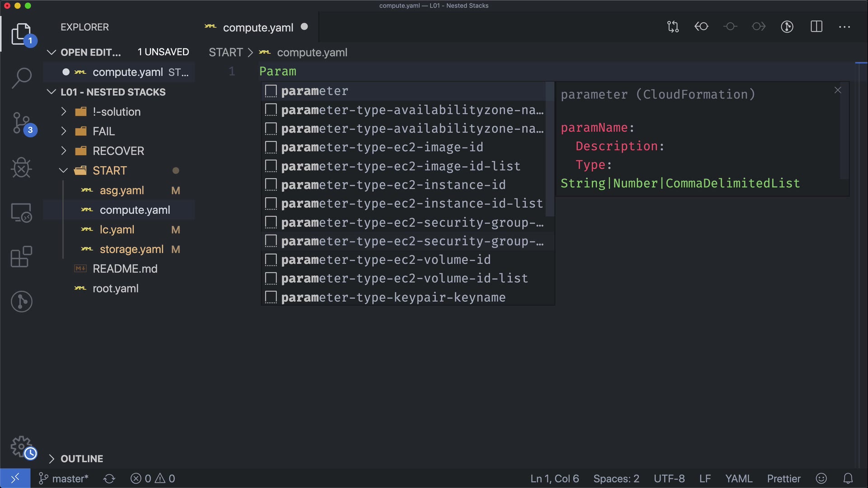Collapse the START folder
Viewport: 868px width, 488px height.
coord(109,170)
